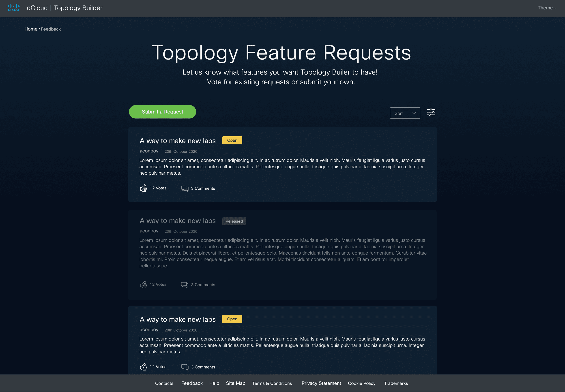Click the Cisco logo in header
565x392 pixels.
coord(13,8)
